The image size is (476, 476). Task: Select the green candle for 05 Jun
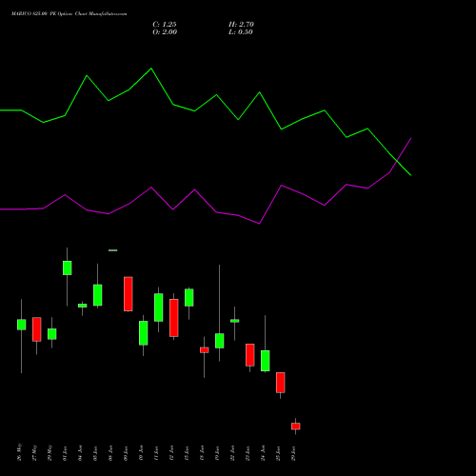tap(98, 295)
